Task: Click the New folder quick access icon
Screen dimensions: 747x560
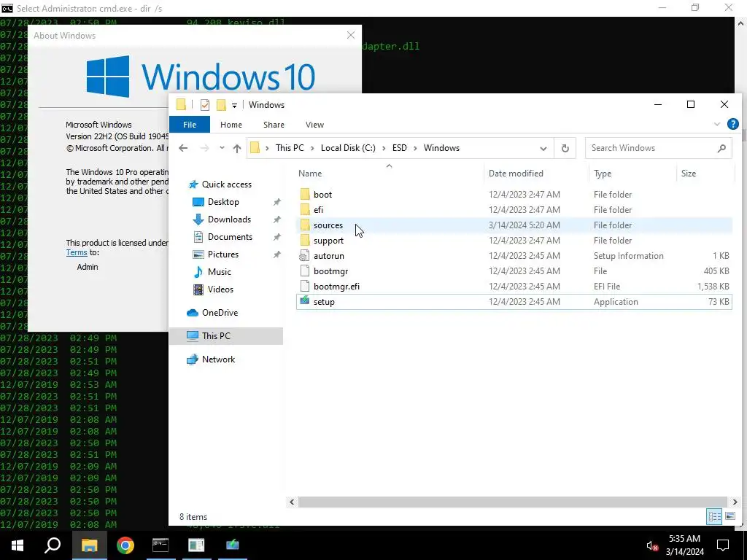Action: (221, 105)
